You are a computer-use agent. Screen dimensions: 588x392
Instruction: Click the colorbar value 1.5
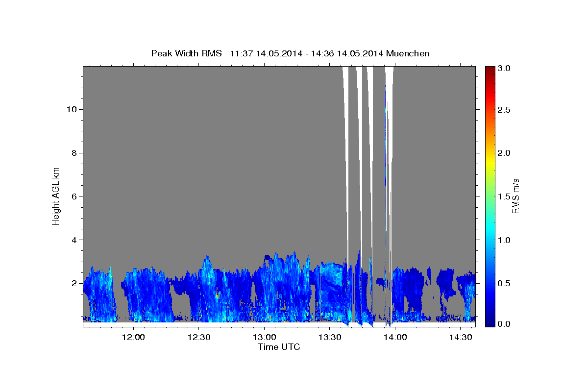[505, 196]
